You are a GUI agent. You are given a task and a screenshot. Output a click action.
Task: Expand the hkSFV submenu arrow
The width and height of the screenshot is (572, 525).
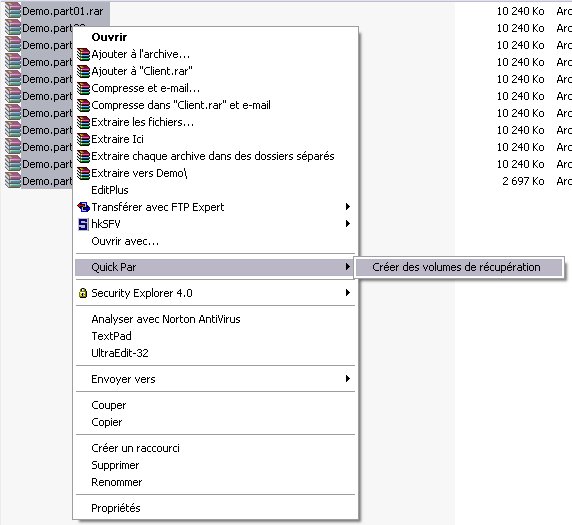coord(348,224)
